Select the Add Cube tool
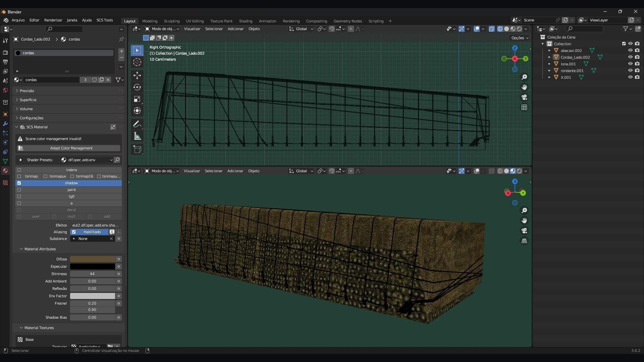 click(x=137, y=149)
